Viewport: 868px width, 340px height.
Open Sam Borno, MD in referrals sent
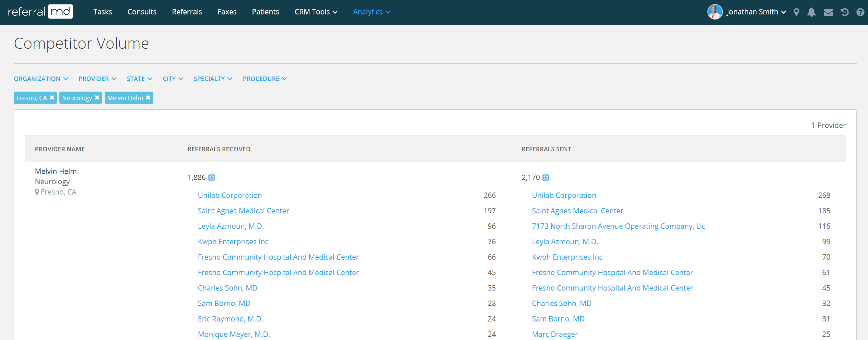pyautogui.click(x=558, y=319)
